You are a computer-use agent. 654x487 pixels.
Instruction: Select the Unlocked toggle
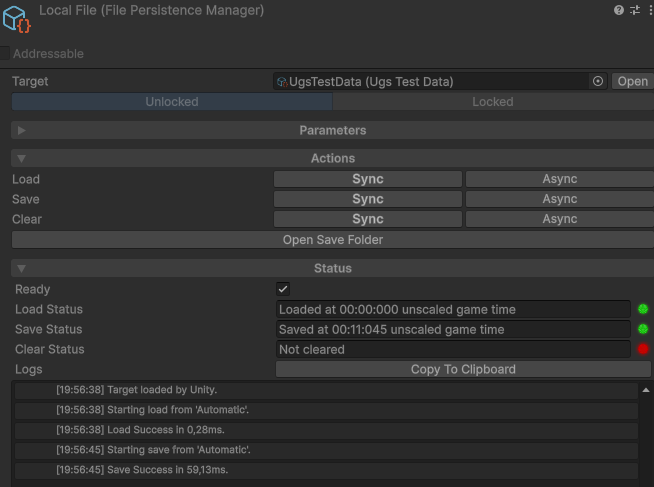[x=172, y=102]
